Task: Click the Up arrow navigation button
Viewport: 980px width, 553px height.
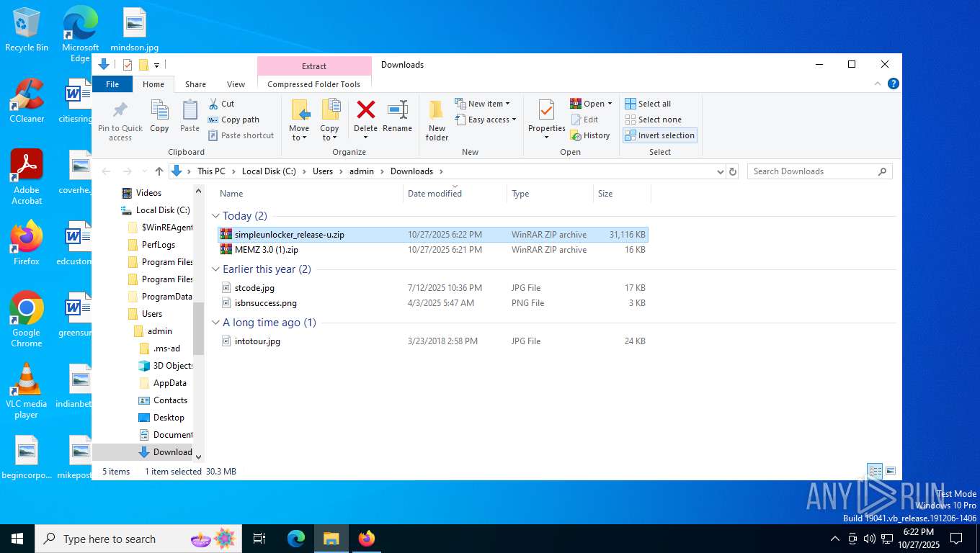Action: coord(159,171)
